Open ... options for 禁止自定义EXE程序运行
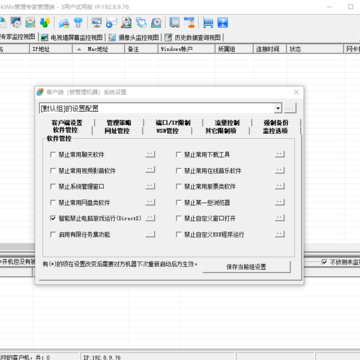Screen dimensions: 360x360 tap(280, 234)
